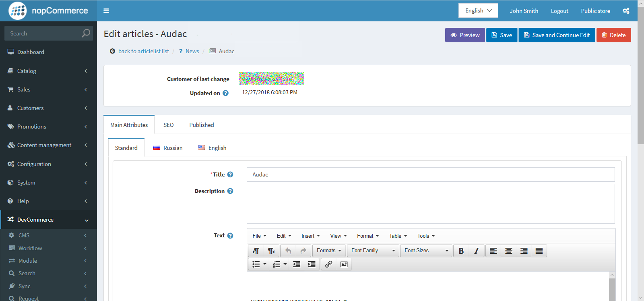Open the editor Format menu

(368, 236)
